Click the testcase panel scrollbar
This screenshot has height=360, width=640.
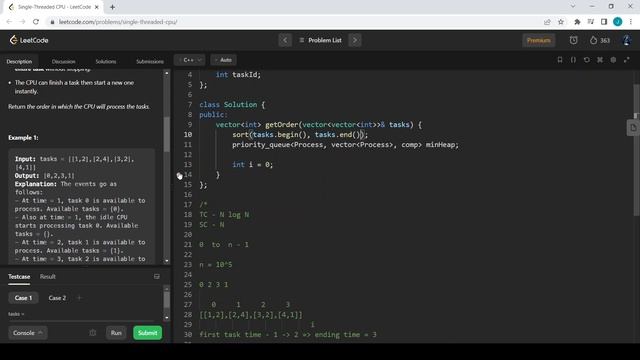tap(167, 300)
